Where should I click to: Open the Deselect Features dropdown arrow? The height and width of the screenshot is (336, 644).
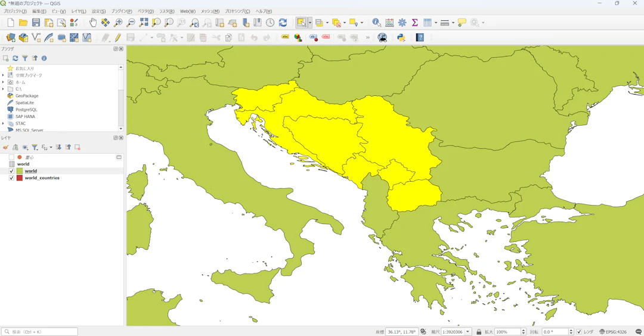[x=345, y=23]
